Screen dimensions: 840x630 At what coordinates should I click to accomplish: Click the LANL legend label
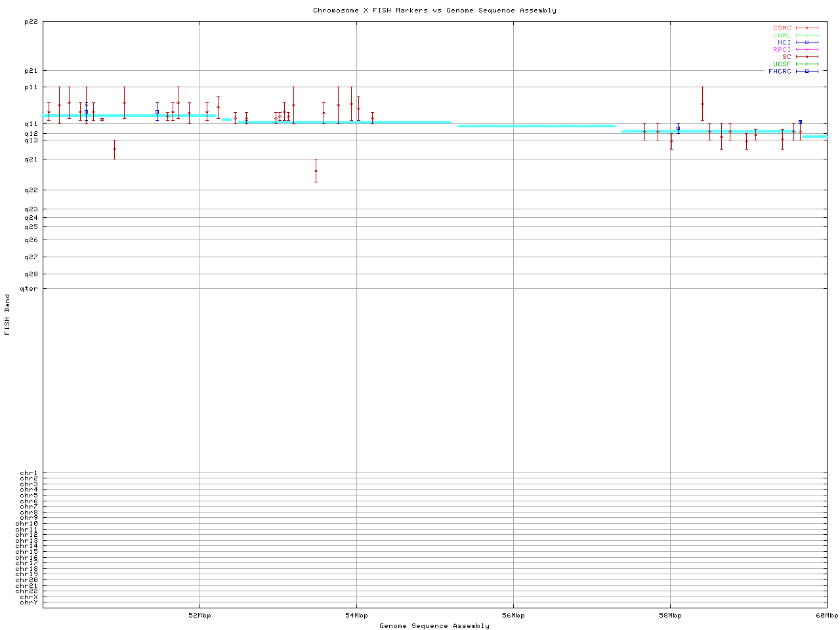[x=782, y=35]
